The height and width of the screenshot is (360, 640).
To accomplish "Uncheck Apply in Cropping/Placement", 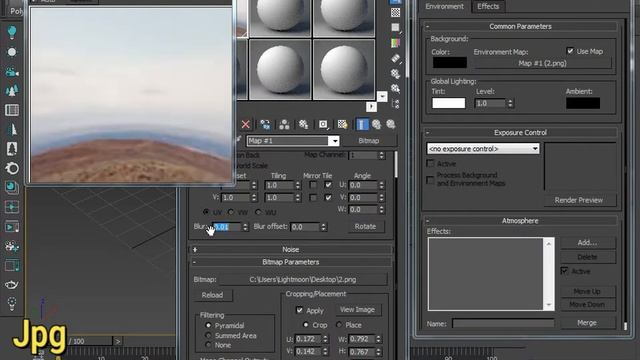I will coord(300,310).
